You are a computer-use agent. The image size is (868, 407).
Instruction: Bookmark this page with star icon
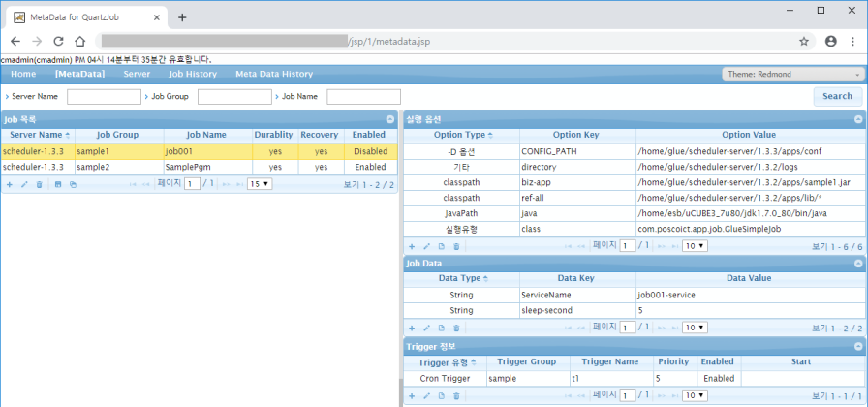(804, 41)
